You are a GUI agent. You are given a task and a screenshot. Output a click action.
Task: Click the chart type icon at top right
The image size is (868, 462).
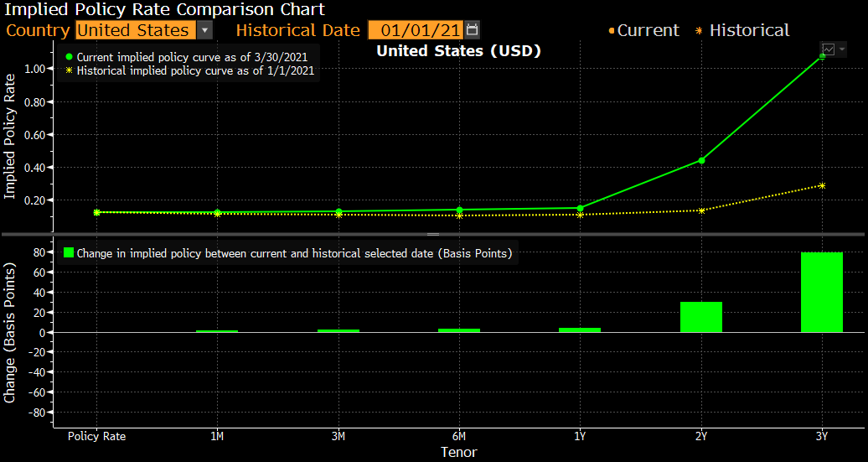click(x=828, y=49)
